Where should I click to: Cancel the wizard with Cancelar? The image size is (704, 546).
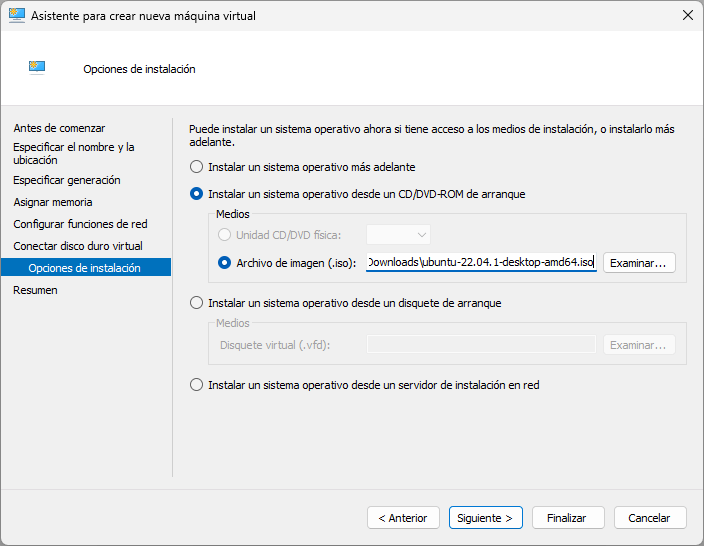650,518
